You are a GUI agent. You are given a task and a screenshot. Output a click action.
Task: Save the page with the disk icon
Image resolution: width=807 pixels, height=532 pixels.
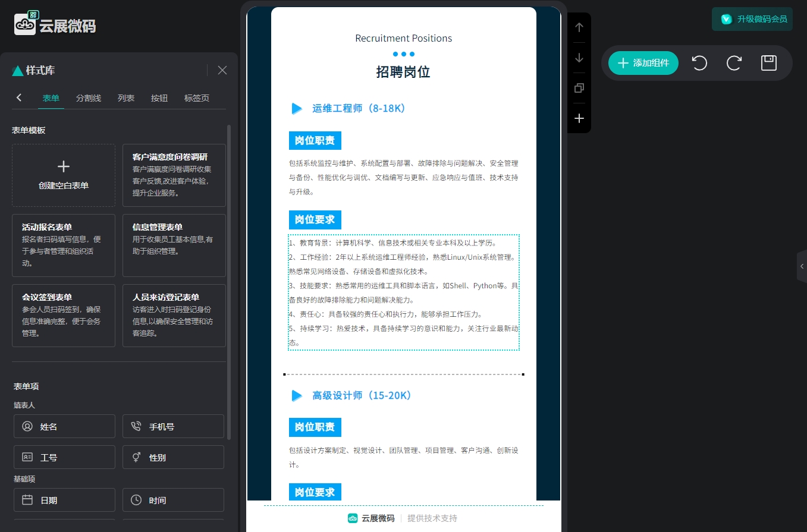769,63
